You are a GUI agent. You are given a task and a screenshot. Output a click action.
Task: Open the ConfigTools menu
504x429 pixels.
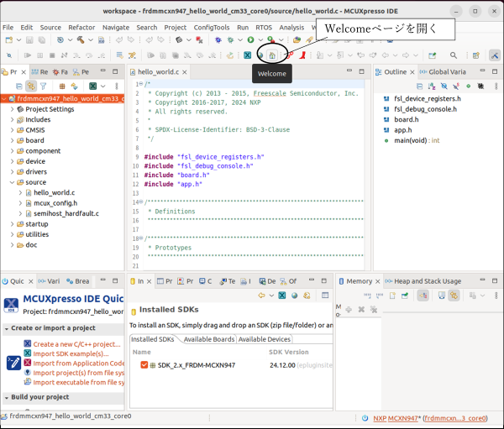[212, 28]
